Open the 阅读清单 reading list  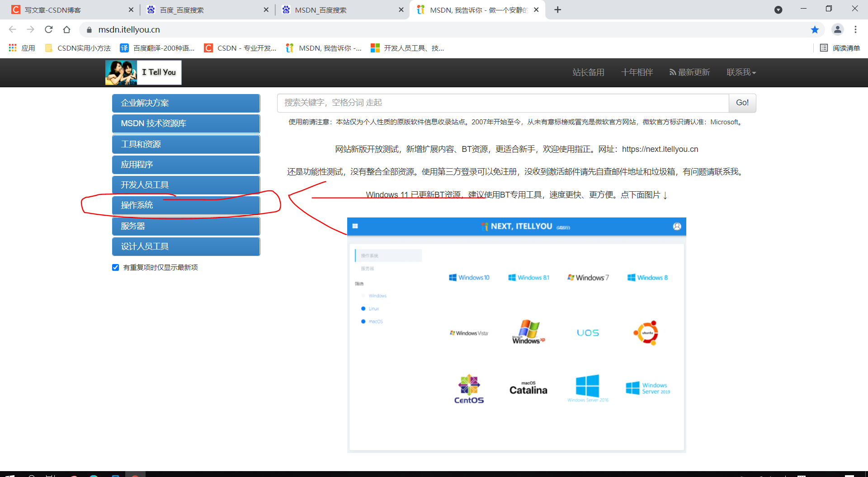click(840, 48)
